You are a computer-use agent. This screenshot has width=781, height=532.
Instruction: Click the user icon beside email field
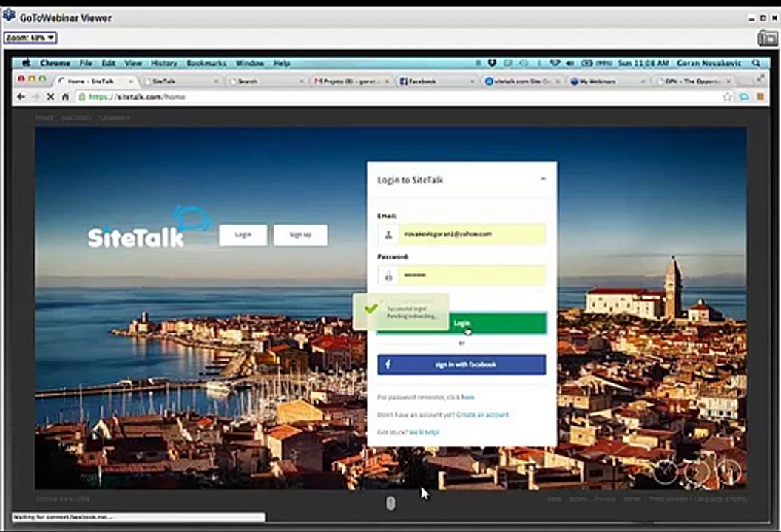pyautogui.click(x=388, y=234)
